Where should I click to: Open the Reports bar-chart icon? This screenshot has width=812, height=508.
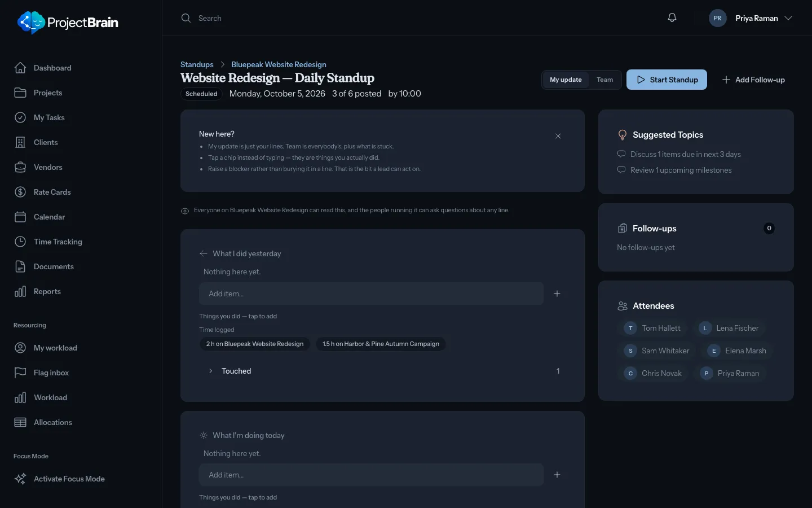20,291
